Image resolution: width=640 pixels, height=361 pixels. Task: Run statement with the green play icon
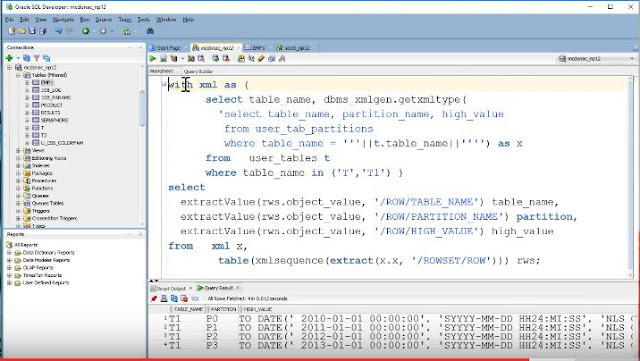tap(153, 58)
